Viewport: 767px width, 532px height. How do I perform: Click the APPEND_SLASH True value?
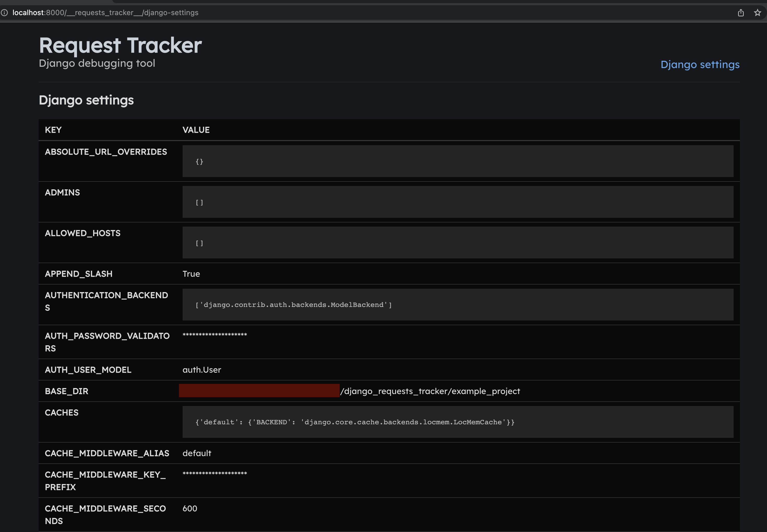(x=191, y=274)
